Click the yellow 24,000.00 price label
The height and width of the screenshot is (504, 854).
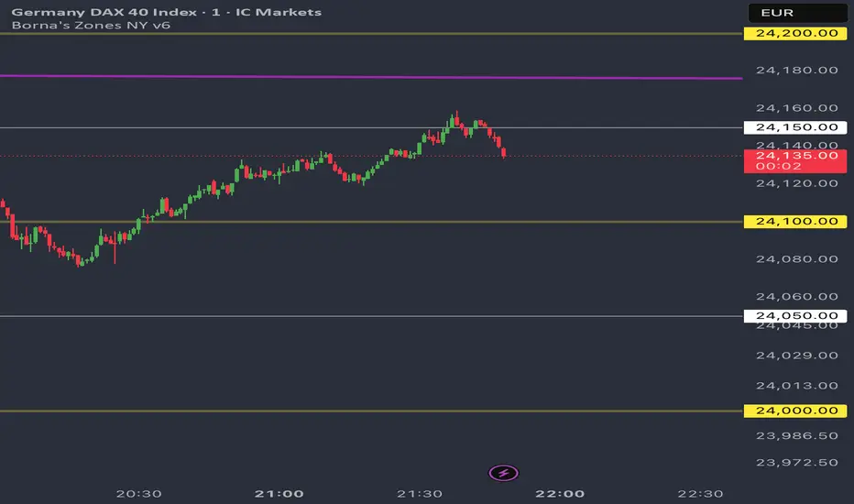[x=794, y=411]
